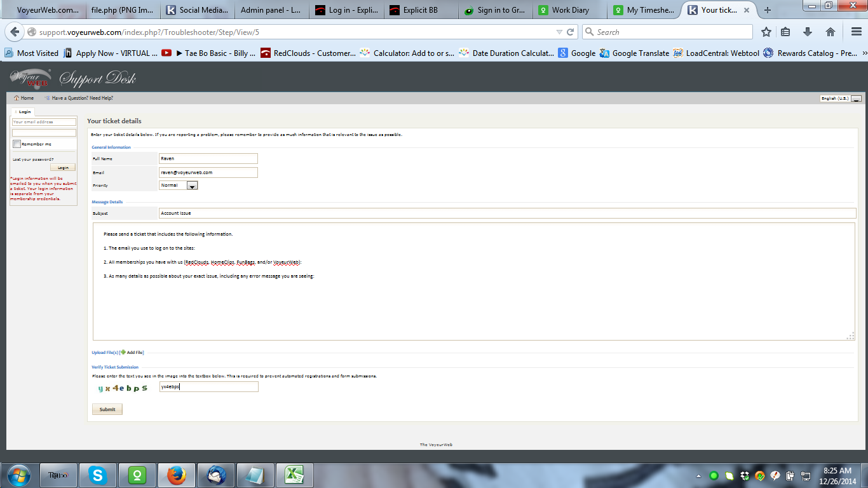This screenshot has height=488, width=868.
Task: Click the green plus Add File icon
Action: 123,352
